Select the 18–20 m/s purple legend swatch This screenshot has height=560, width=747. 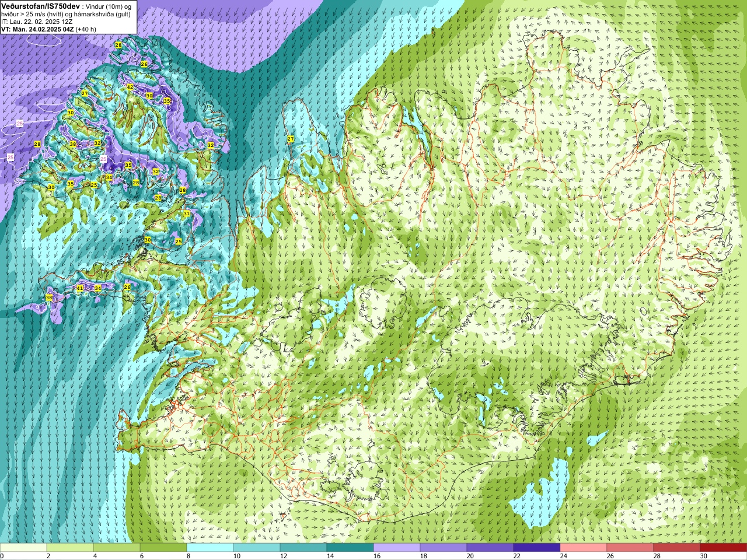point(444,548)
